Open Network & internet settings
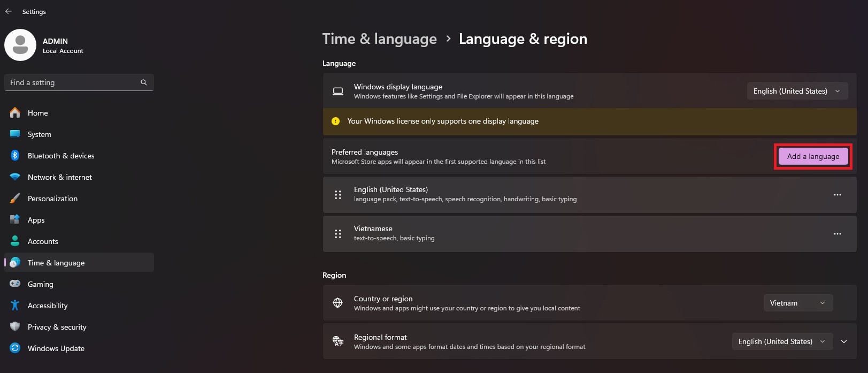 79,177
